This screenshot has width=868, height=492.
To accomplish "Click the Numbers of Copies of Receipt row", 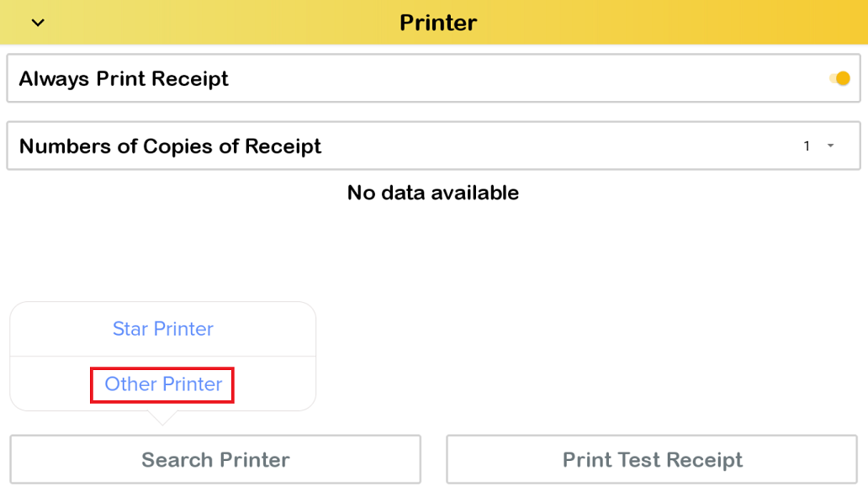I will click(336, 145).
